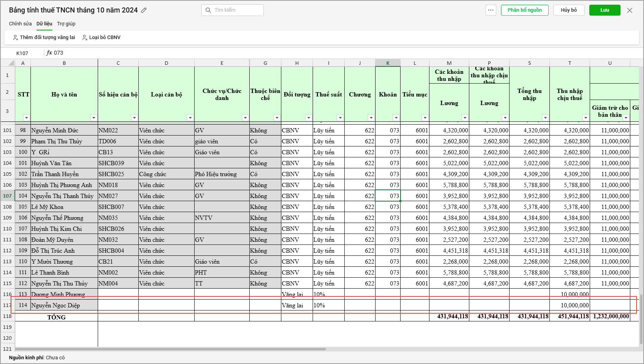Open filter dropdown in Đối tượng column
The width and height of the screenshot is (644, 364).
point(308,118)
